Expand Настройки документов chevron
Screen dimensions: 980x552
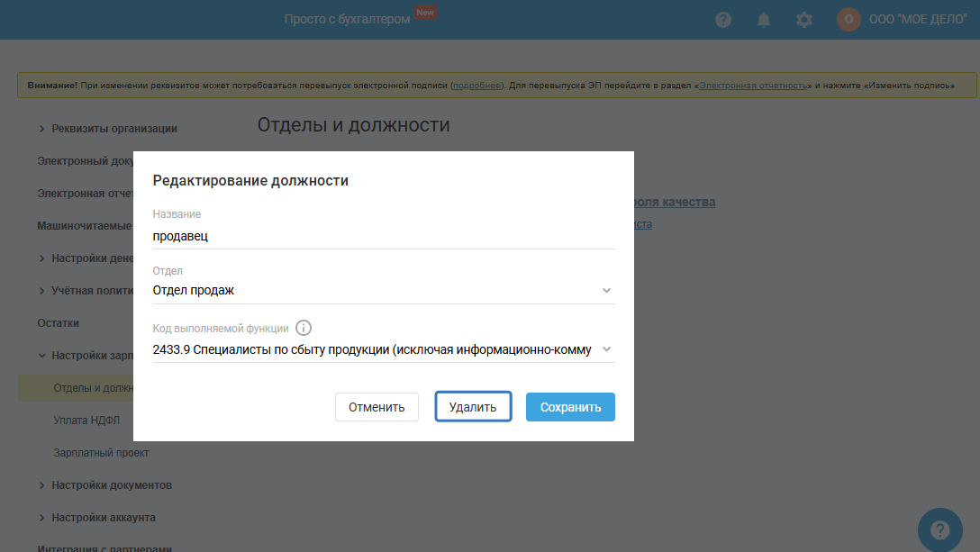[41, 485]
